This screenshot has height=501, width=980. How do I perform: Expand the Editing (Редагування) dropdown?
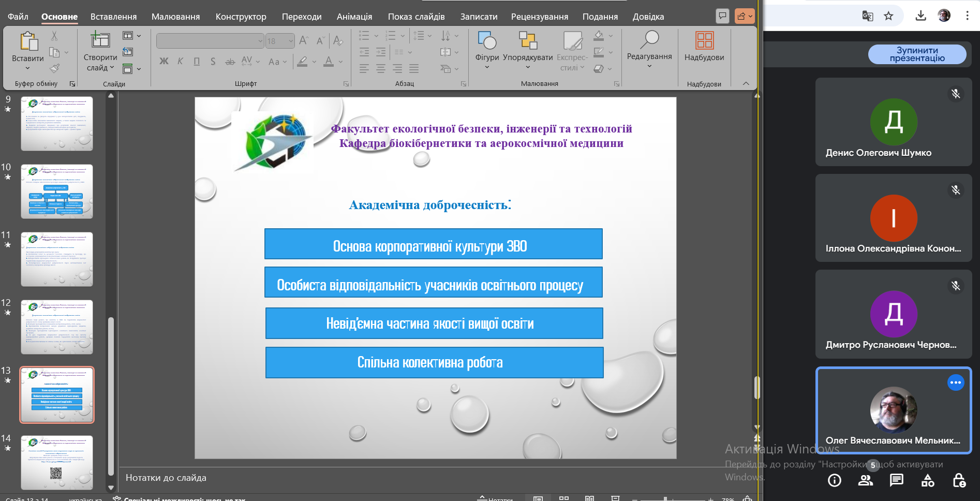(x=649, y=66)
